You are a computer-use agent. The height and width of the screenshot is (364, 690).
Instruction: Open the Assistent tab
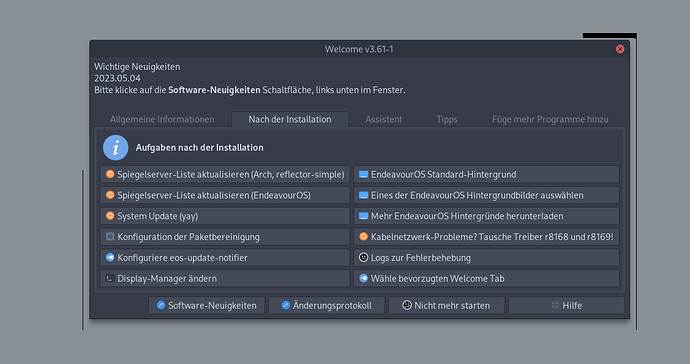pyautogui.click(x=384, y=119)
